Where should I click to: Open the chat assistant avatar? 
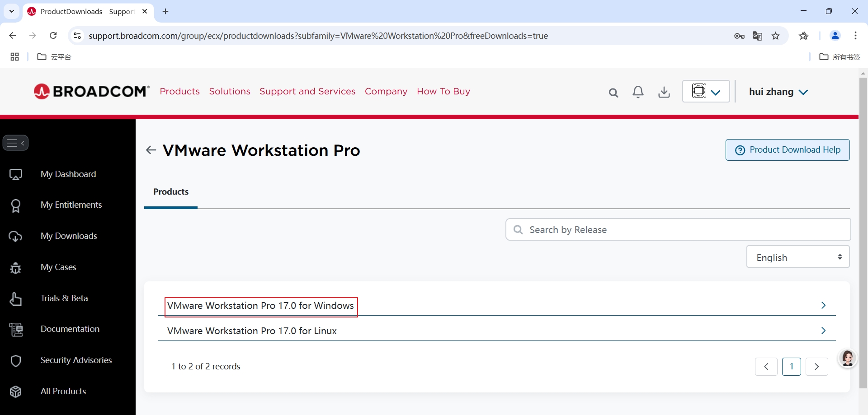click(x=848, y=359)
